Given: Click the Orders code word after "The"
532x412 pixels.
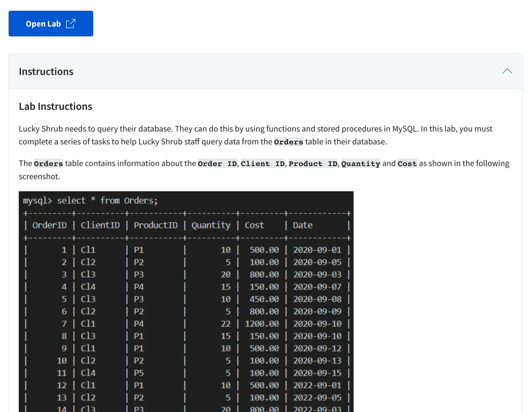Looking at the screenshot, I should click(x=48, y=163).
